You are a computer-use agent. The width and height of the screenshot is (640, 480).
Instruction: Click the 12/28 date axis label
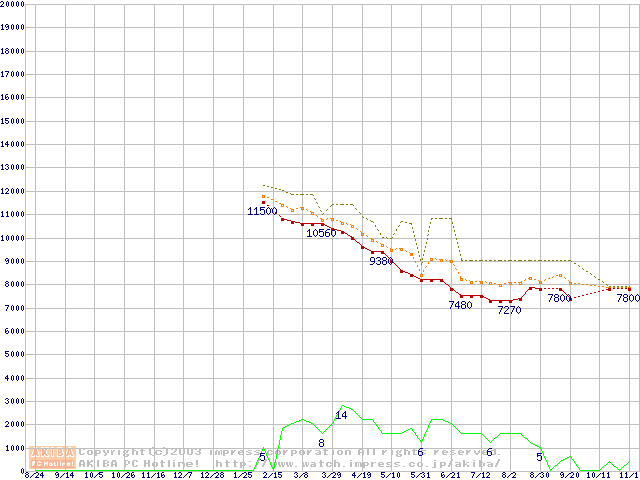[212, 476]
